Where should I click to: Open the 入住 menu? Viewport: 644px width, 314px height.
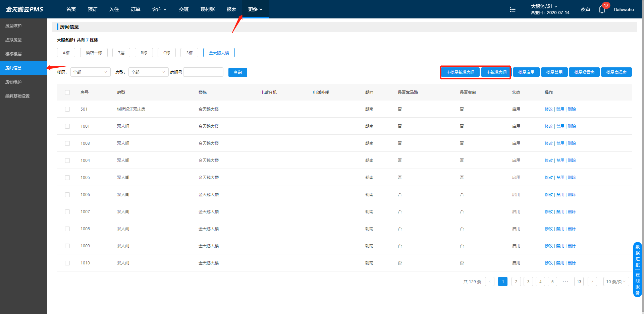tap(114, 9)
